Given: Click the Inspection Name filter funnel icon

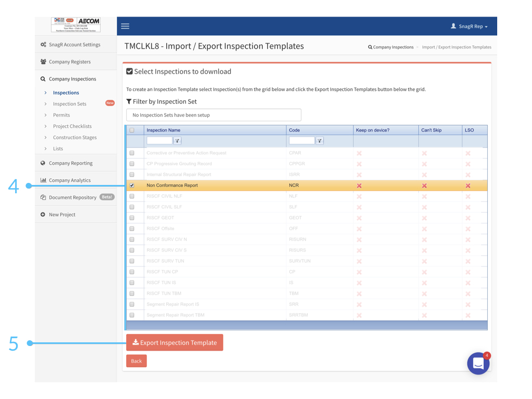Looking at the screenshot, I should click(177, 140).
